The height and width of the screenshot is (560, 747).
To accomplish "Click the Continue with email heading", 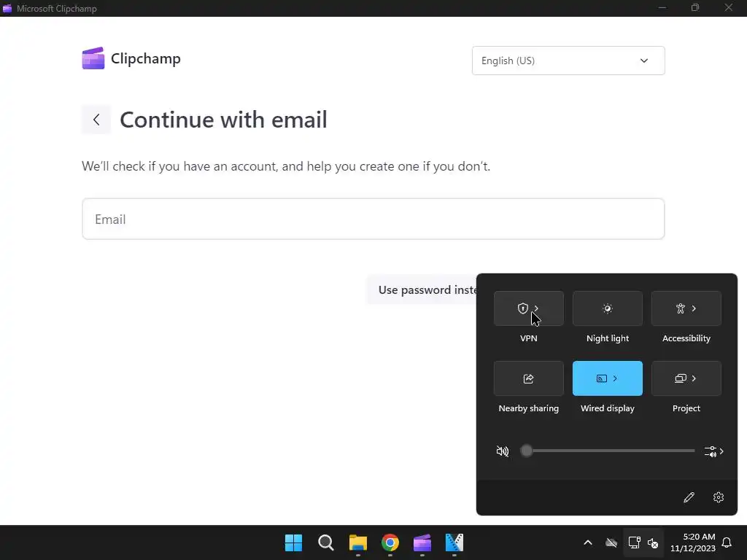I will pos(223,120).
